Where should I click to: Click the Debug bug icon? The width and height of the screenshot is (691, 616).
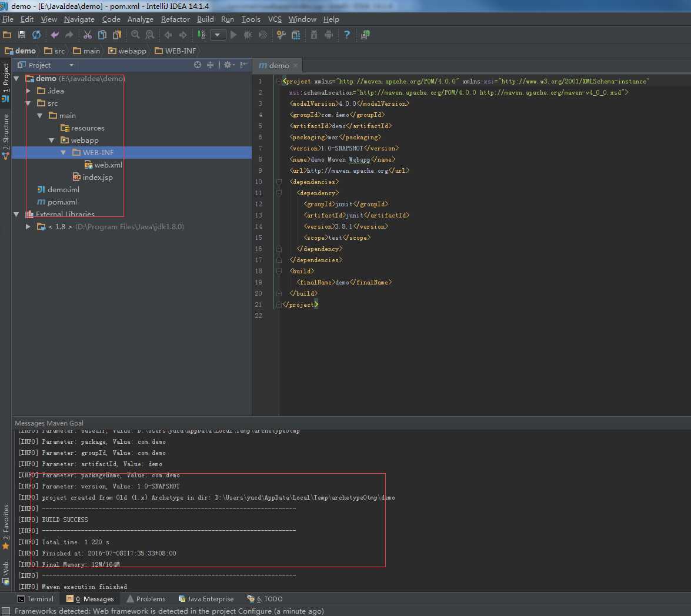[248, 35]
